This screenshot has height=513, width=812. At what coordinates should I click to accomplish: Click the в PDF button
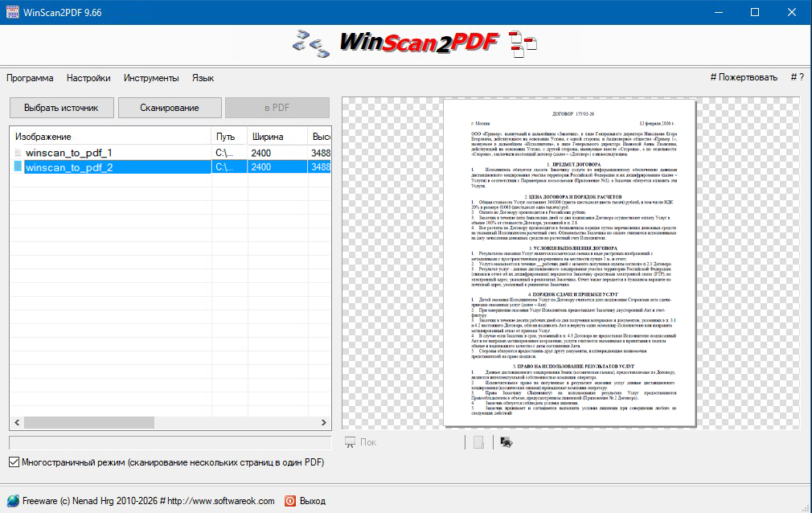pos(277,108)
